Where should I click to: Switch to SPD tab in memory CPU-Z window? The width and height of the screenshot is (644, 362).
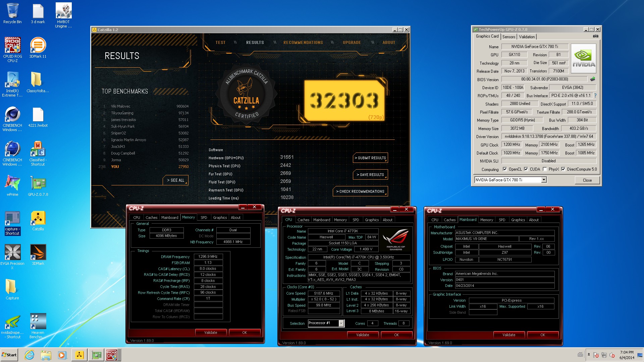pos(204,218)
